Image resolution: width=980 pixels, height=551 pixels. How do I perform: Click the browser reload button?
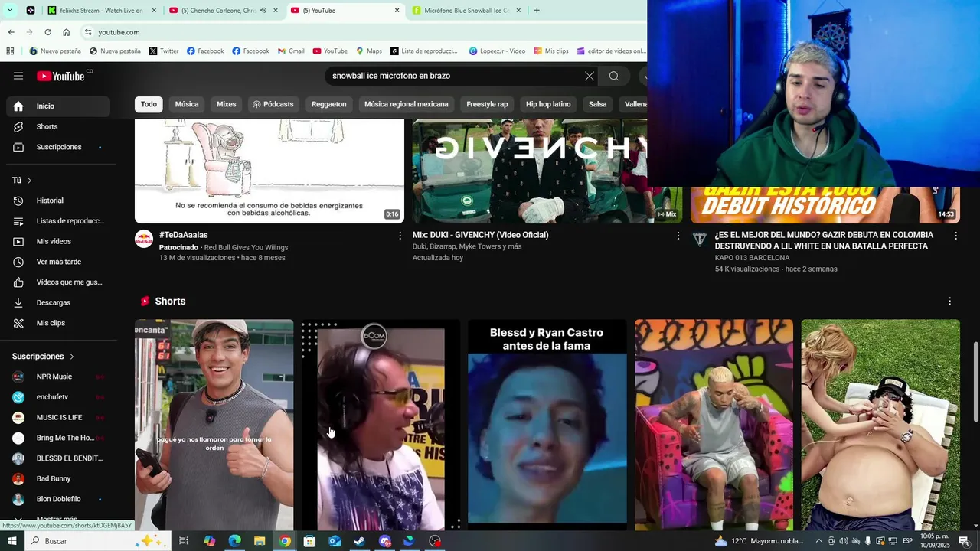pos(47,32)
